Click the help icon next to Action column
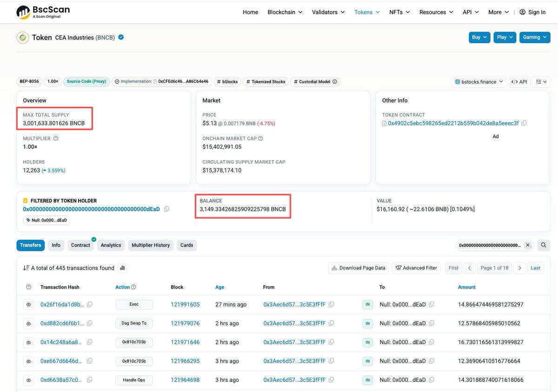Screen dimensions: 558x392 click(x=134, y=287)
